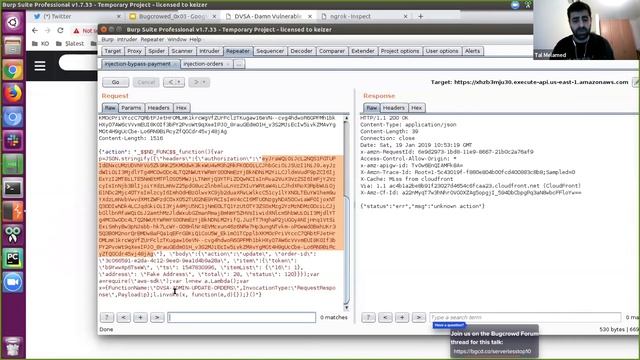Click the '+' search options in response panel
The image size is (640, 360).
point(402,317)
